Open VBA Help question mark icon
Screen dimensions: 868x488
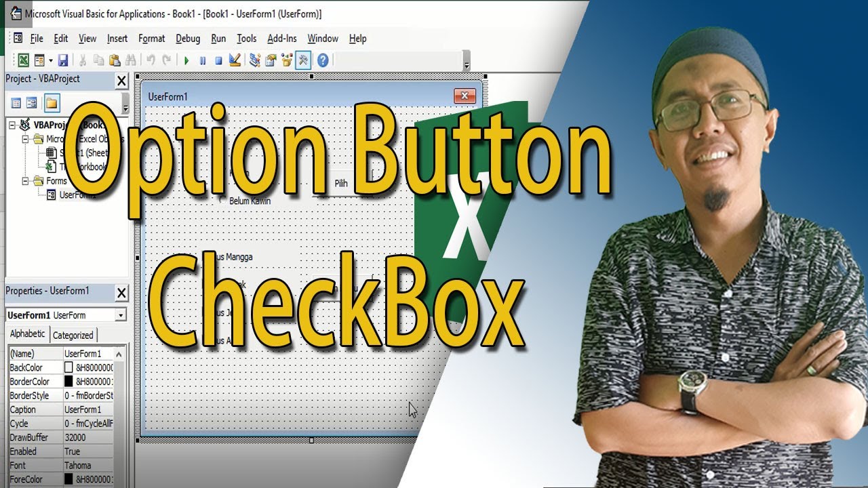(x=323, y=60)
